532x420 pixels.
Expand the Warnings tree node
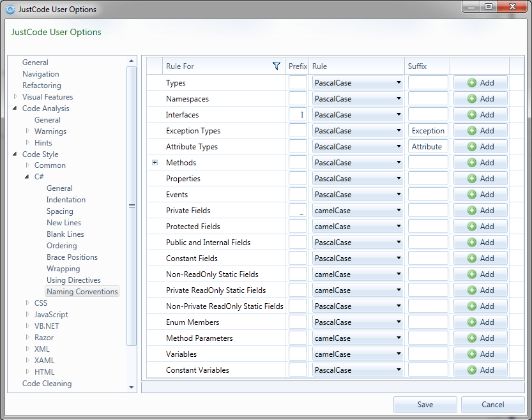[x=27, y=131]
